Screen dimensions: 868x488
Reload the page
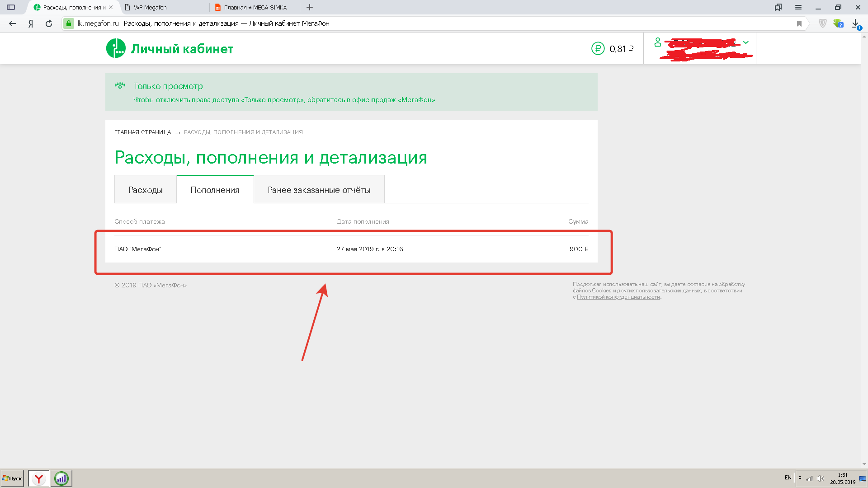click(49, 23)
